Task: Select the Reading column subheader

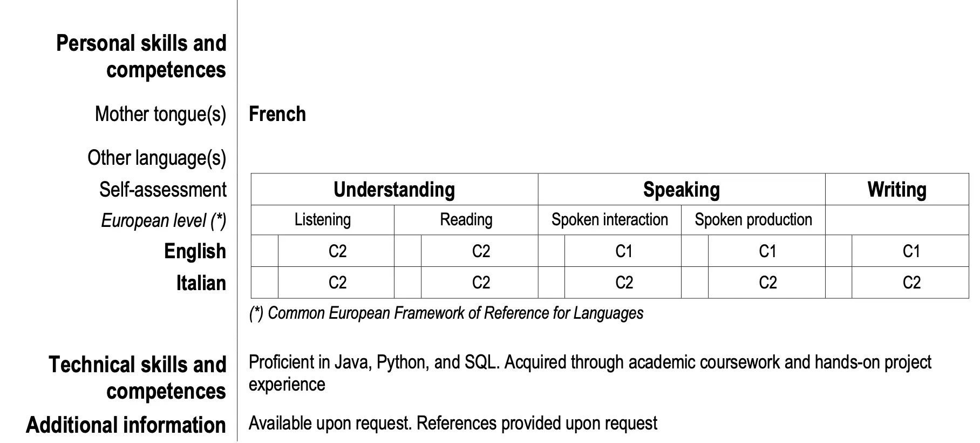Action: tap(466, 220)
